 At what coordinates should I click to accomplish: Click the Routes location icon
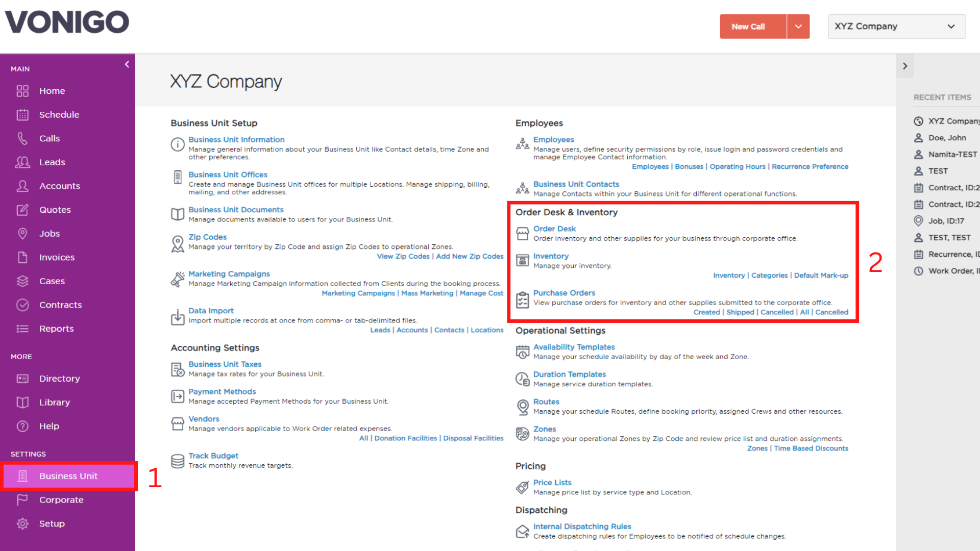522,407
